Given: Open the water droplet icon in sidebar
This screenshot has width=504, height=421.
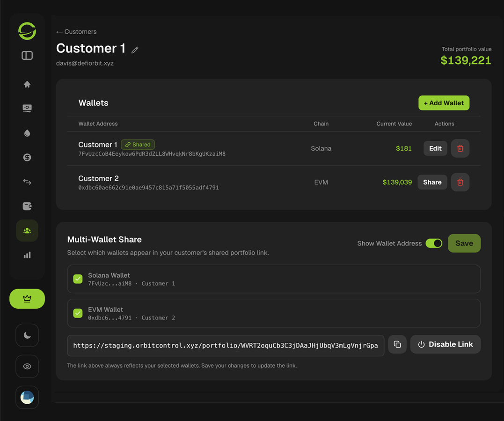Looking at the screenshot, I should pos(27,133).
